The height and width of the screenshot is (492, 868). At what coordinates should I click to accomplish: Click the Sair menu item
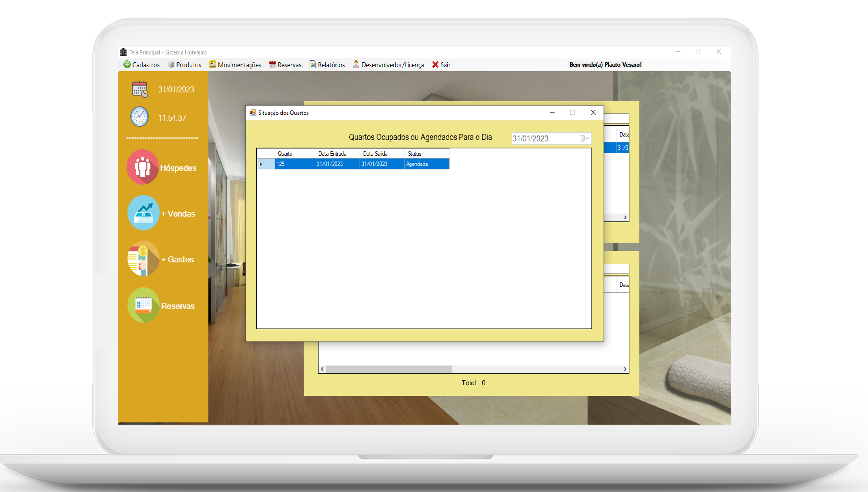441,64
